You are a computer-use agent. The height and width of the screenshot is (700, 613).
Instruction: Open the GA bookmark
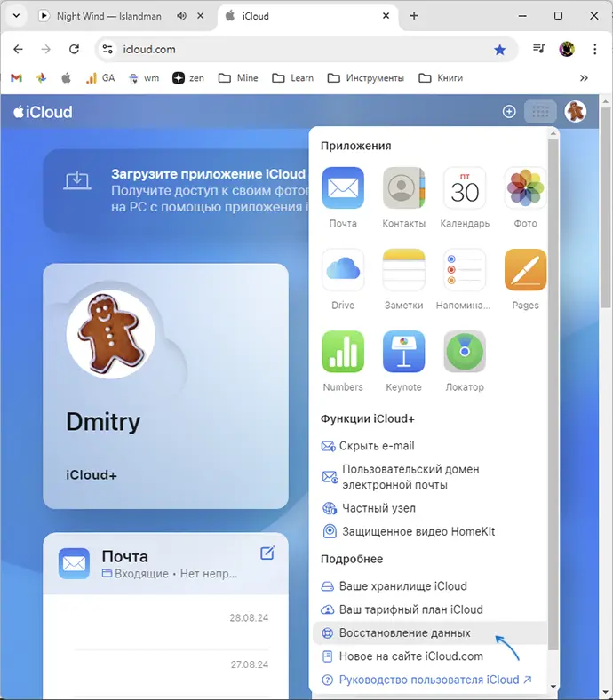(x=100, y=78)
